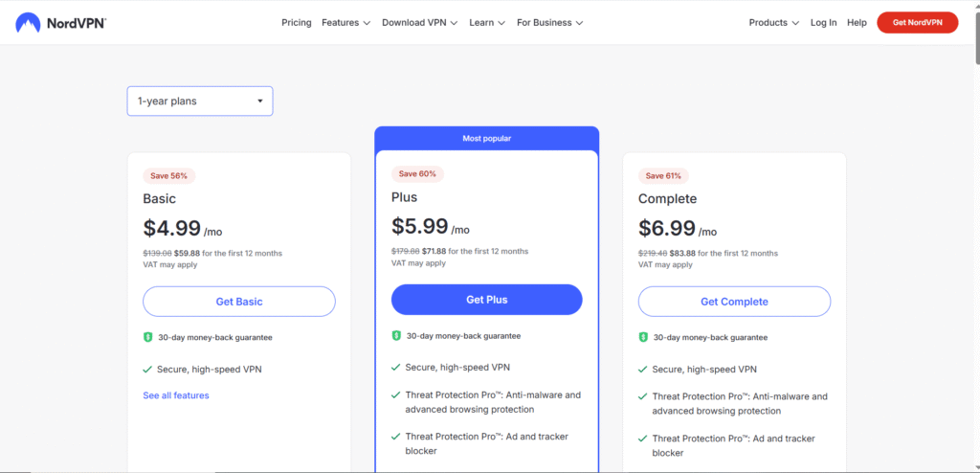The image size is (980, 473).
Task: Click Plus plan's Anti-malware feature checkmark
Action: click(x=395, y=395)
